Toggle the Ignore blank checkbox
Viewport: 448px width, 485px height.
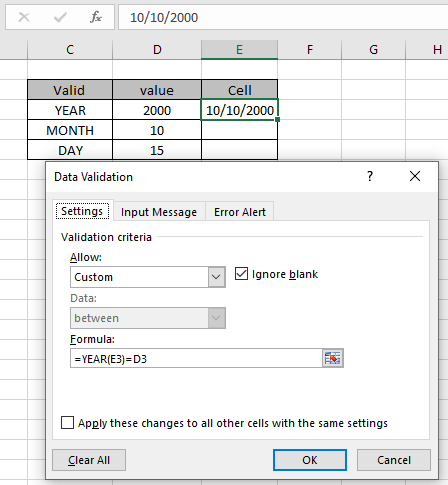[241, 274]
